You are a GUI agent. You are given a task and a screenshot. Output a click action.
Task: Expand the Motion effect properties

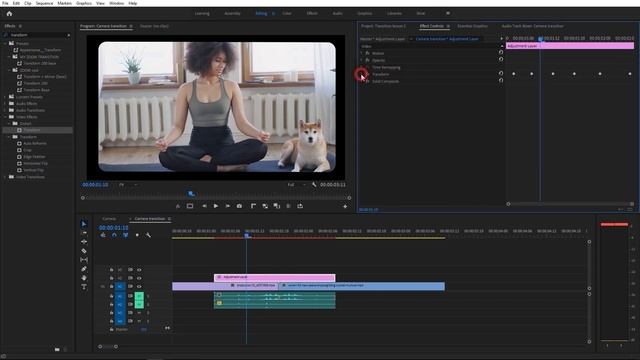pyautogui.click(x=361, y=53)
